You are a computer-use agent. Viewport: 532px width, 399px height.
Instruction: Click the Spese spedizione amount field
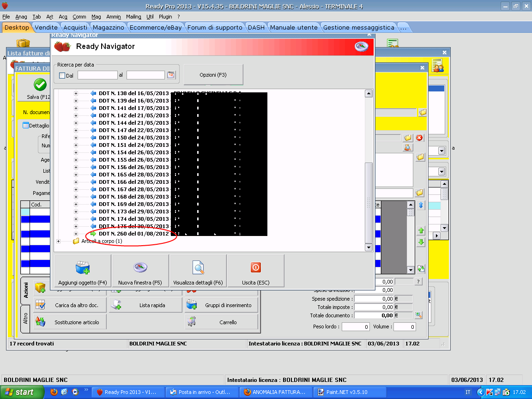374,299
